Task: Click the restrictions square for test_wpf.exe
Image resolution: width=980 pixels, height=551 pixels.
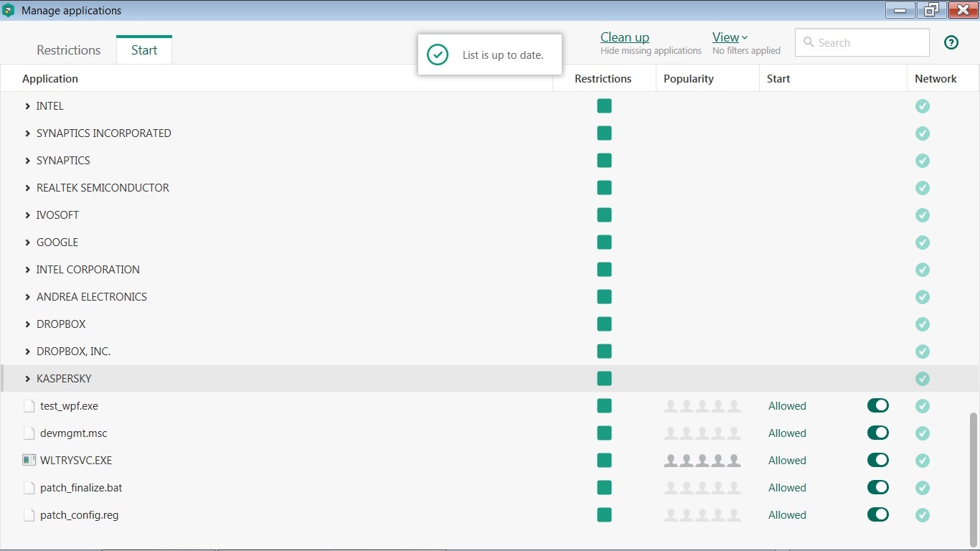Action: pos(604,406)
